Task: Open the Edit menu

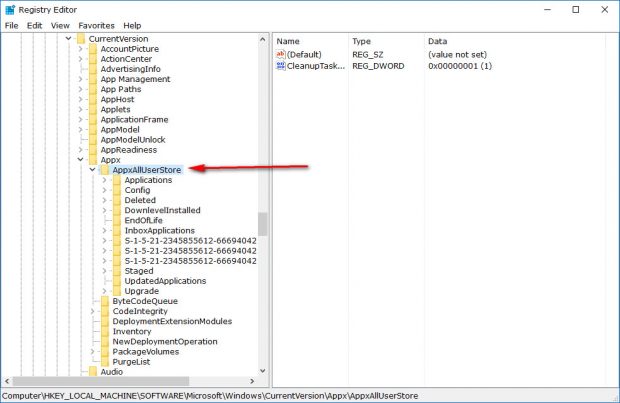Action: 34,25
